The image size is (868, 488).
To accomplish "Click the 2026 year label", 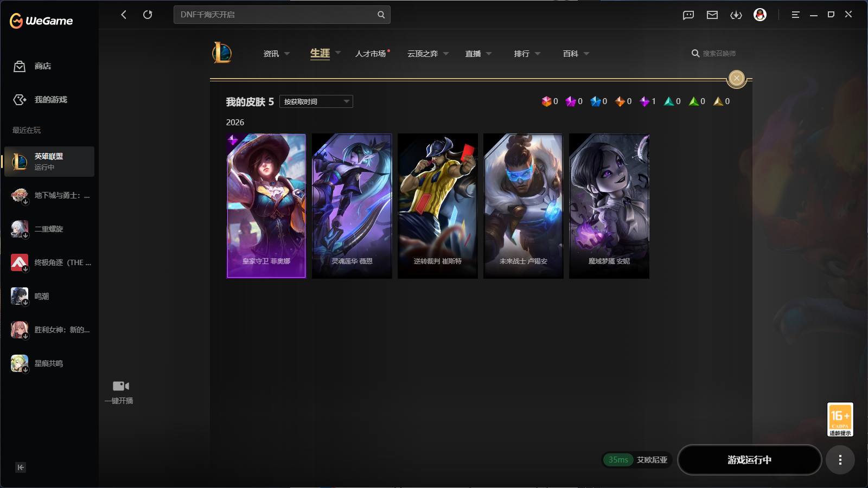I will pos(235,123).
